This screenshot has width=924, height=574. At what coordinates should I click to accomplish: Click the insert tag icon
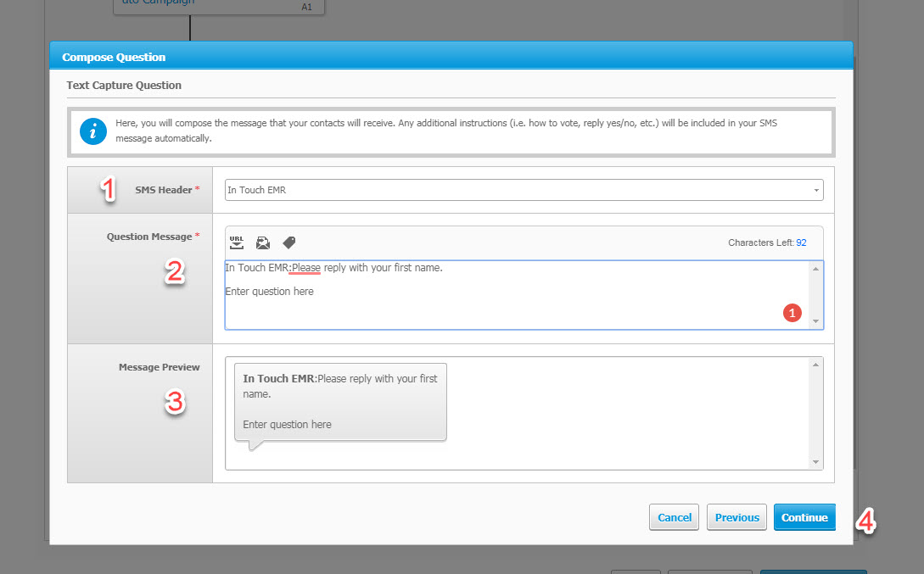pyautogui.click(x=288, y=242)
